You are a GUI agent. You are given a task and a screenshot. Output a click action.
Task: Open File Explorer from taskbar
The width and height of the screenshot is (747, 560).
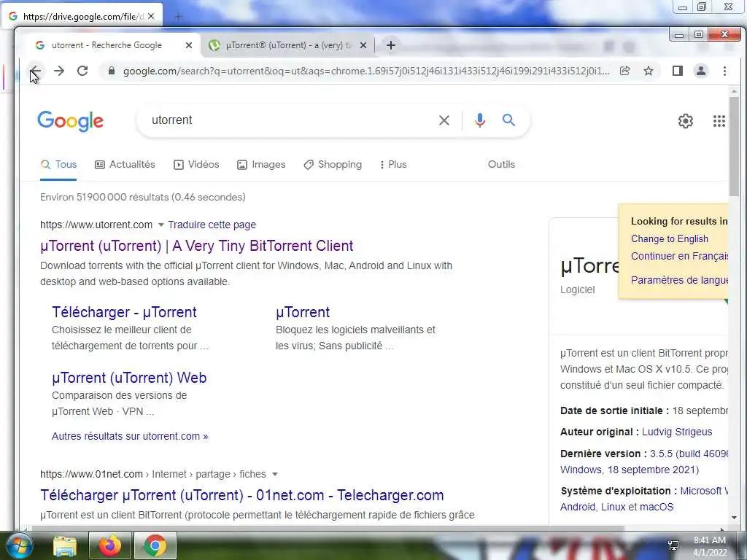click(65, 546)
